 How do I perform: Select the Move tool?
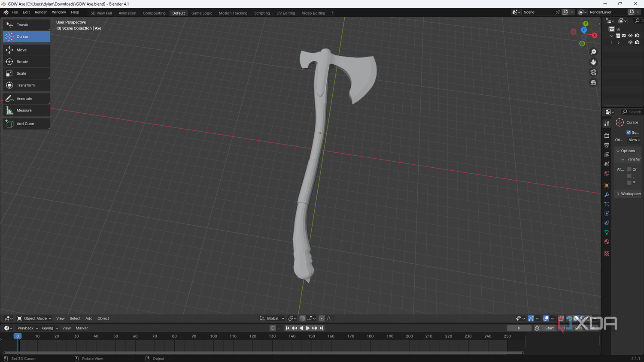(x=27, y=50)
